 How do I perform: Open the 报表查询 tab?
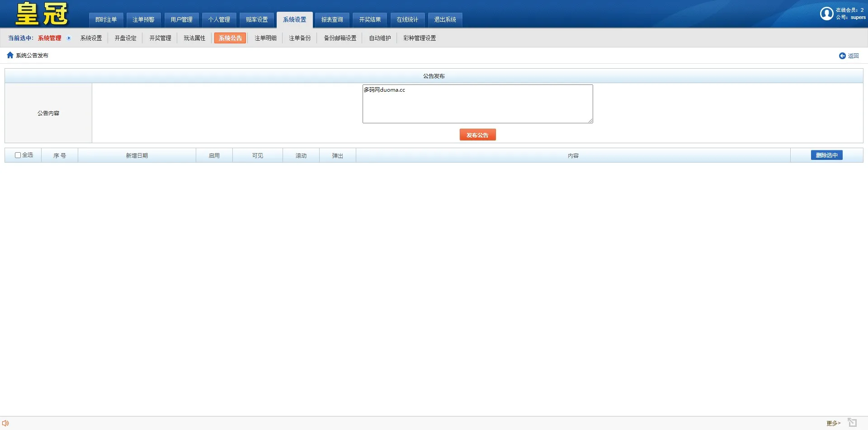coord(332,19)
